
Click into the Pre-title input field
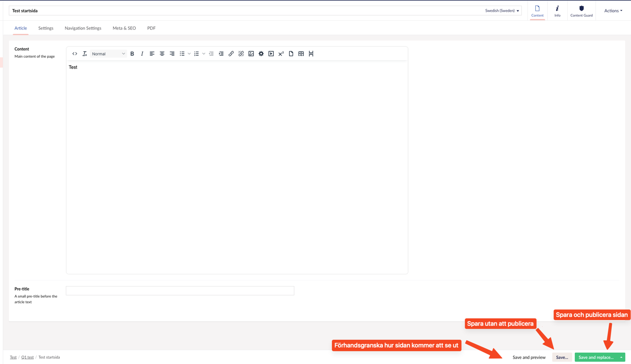[180, 291]
